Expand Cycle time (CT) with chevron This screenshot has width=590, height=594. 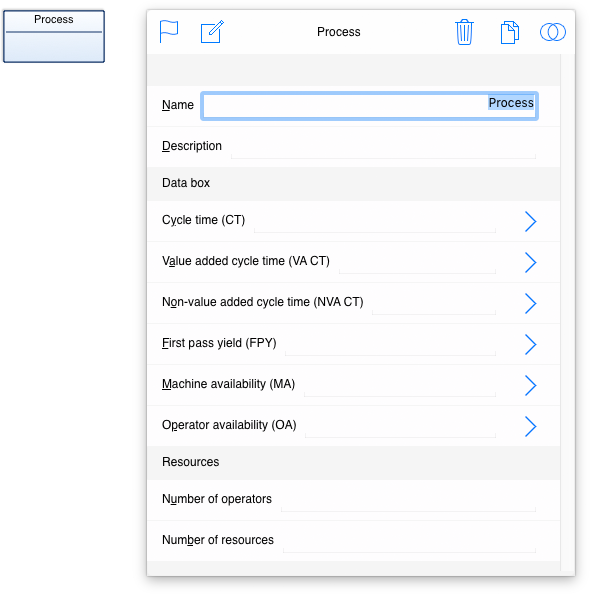tap(531, 222)
